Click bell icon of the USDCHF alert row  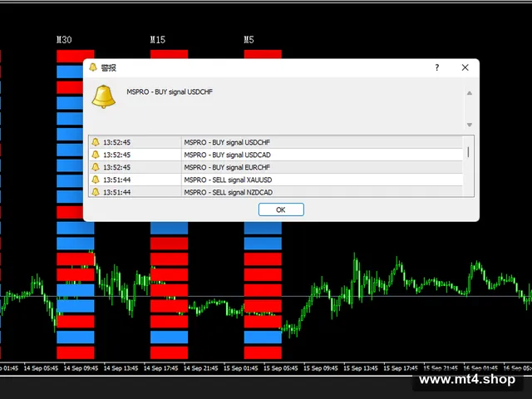(96, 142)
